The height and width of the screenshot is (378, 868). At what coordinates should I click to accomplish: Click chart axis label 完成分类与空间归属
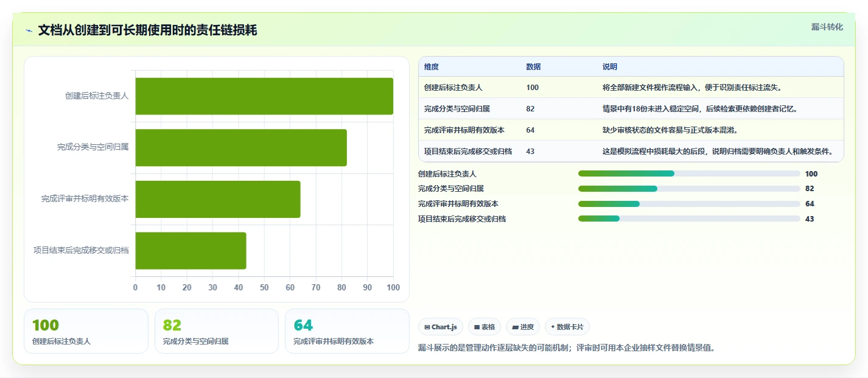click(93, 147)
